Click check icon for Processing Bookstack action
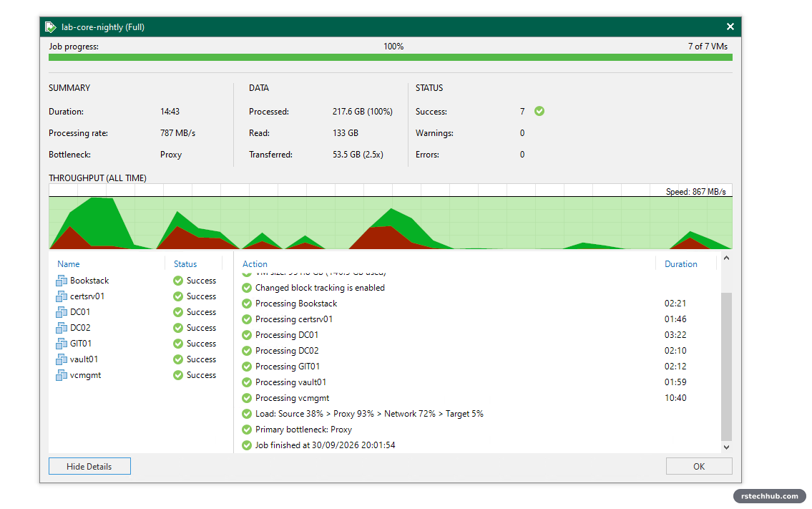Viewport: 812px width, 509px height. point(247,304)
